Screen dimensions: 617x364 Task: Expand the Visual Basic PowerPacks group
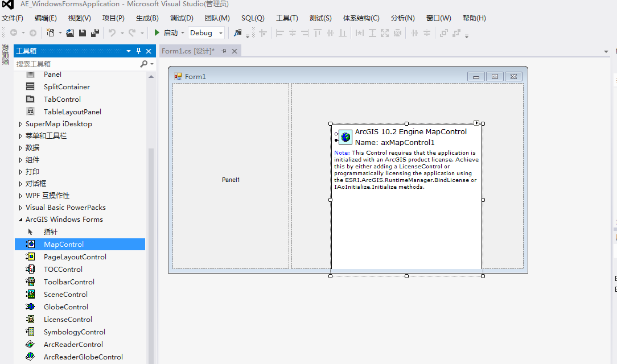coord(20,208)
